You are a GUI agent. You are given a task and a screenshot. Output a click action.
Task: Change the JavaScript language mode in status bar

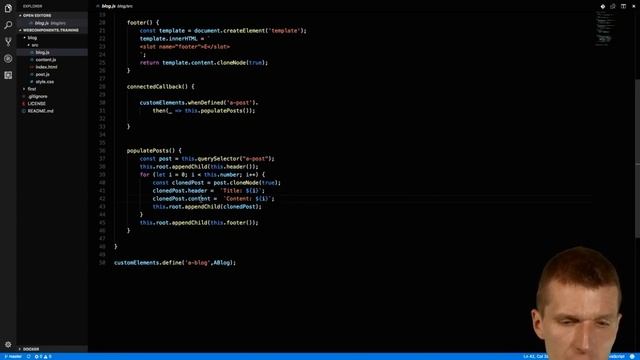617,356
